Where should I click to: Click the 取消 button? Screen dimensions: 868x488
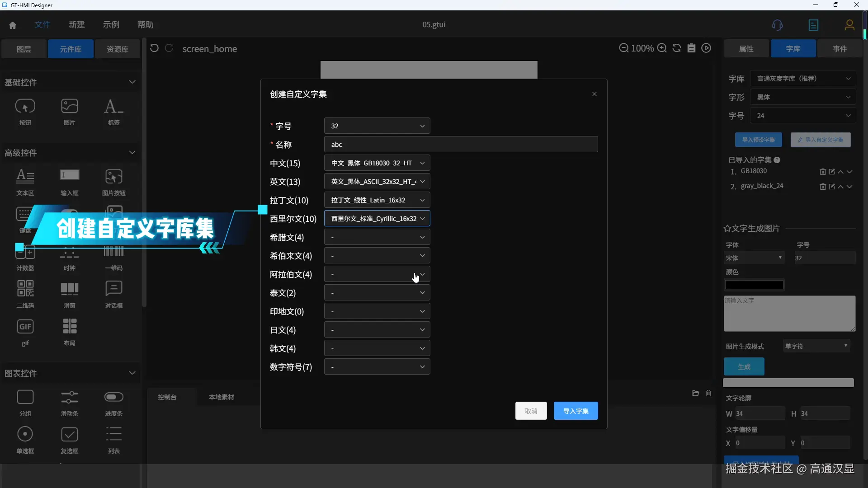coord(531,411)
